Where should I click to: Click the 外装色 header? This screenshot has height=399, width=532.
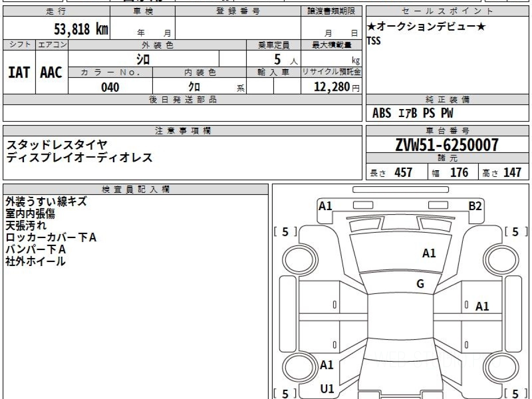[157, 45]
